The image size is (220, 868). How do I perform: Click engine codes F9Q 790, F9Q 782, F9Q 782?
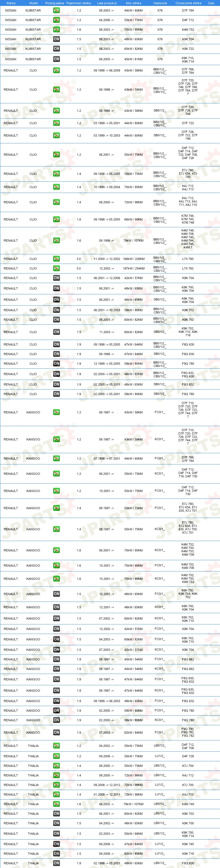click(188, 733)
